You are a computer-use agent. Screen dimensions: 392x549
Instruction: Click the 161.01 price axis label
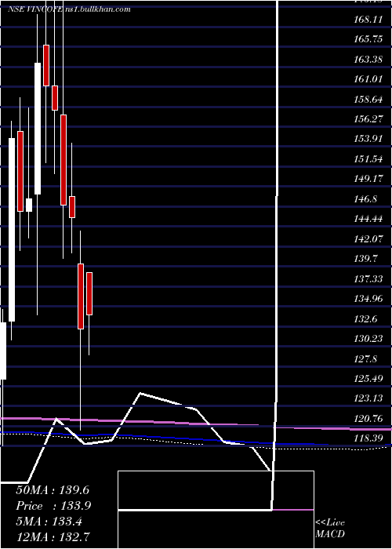[x=368, y=79]
